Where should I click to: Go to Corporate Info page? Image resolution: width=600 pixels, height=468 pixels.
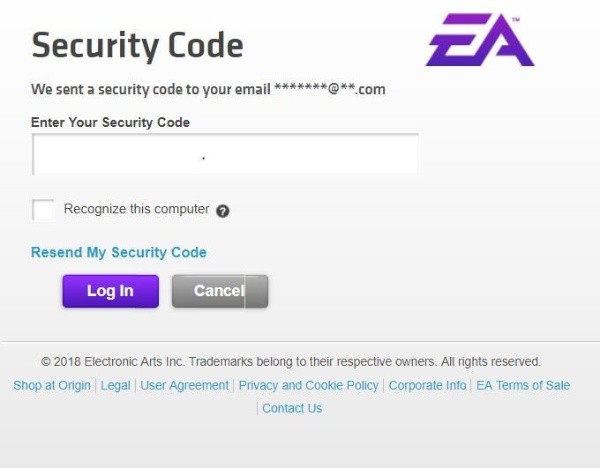click(428, 385)
